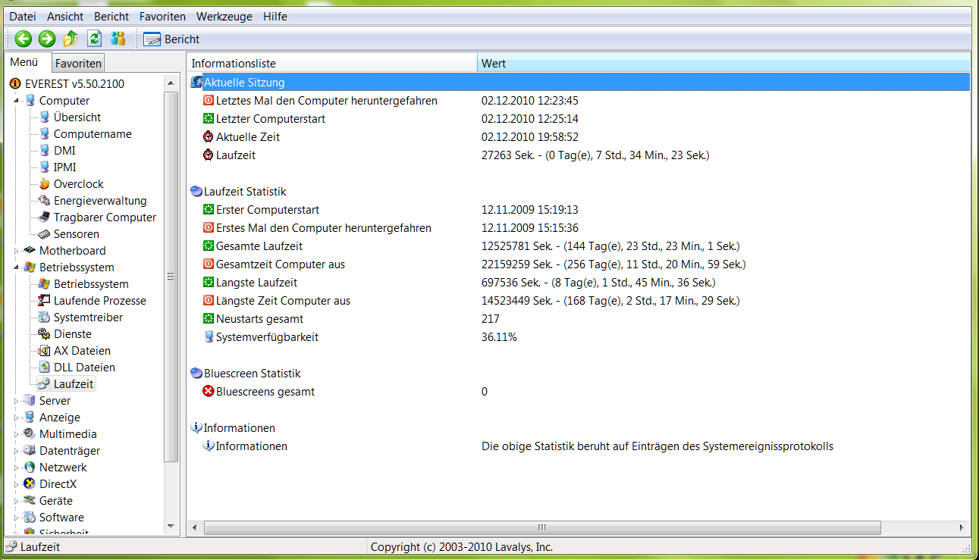Collapse the Computer tree node
979x560 pixels.
[x=17, y=101]
